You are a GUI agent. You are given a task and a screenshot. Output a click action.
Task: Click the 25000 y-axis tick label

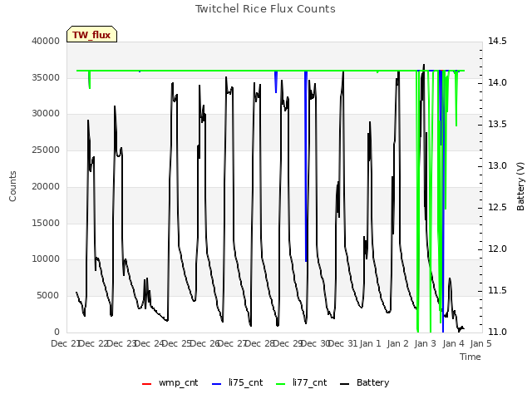pos(46,150)
